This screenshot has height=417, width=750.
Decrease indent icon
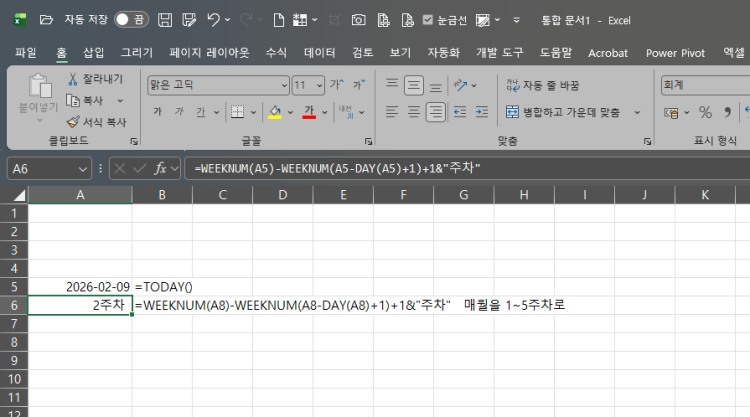click(x=460, y=112)
